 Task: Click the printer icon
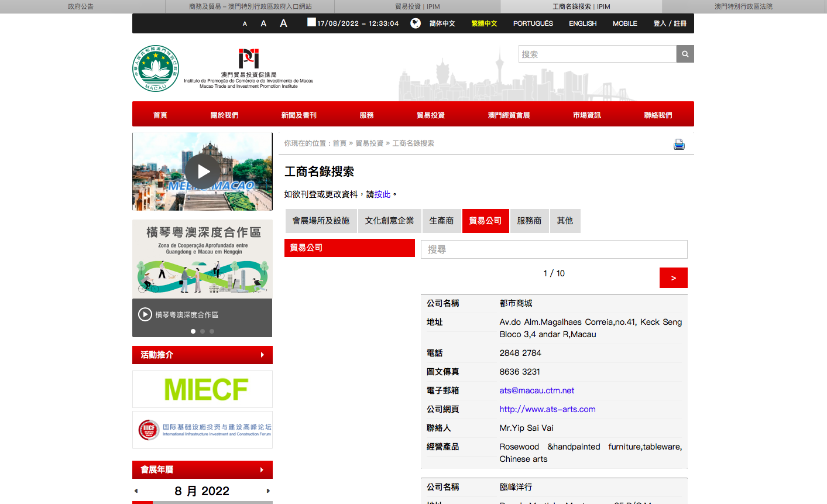pyautogui.click(x=679, y=145)
